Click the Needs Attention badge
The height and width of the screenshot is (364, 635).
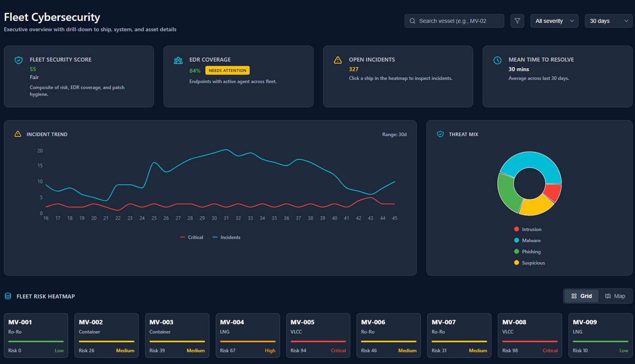[x=227, y=70]
